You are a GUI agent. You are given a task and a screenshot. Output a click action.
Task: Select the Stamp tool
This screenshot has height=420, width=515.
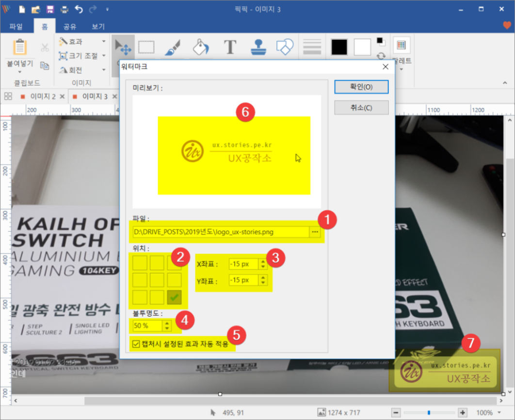pos(258,47)
